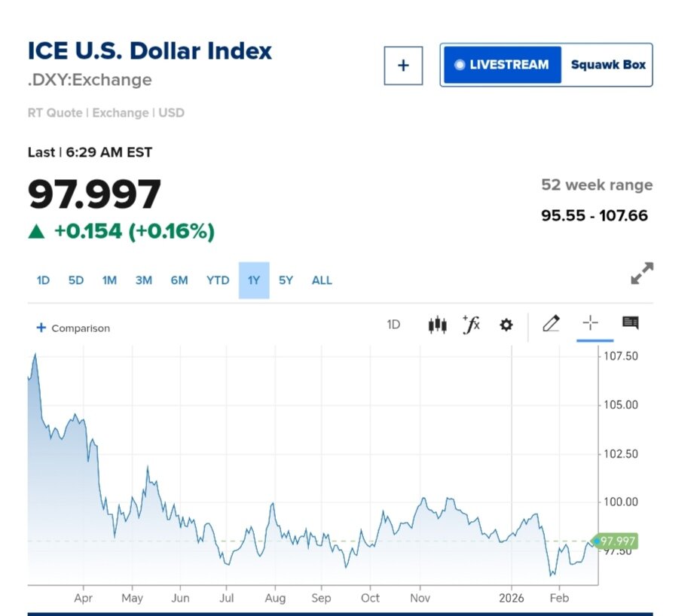Viewport: 697px width, 616px height.
Task: Select the 1Y time range toggle
Action: coord(254,280)
